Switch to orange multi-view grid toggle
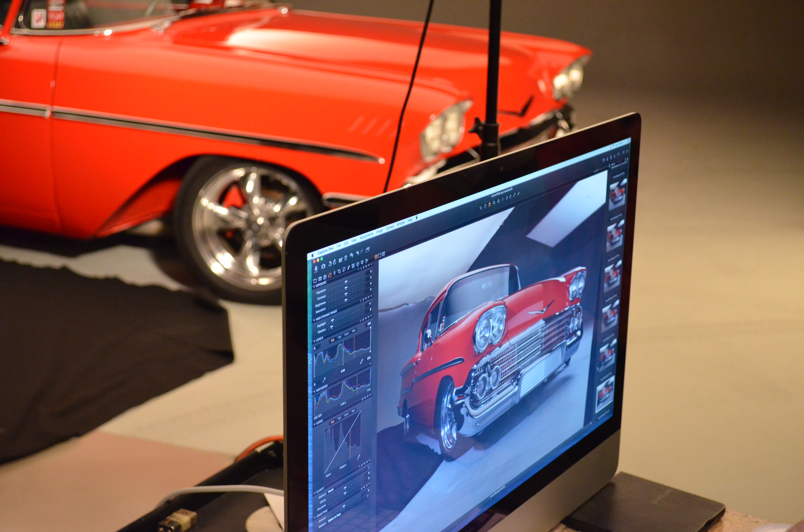The image size is (804, 532). [376, 257]
